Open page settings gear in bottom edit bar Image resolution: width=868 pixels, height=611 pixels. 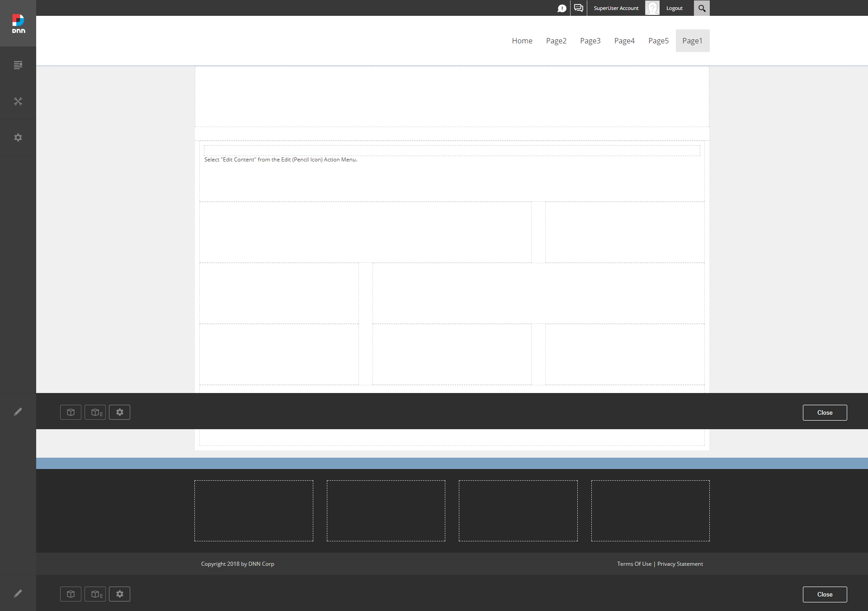click(119, 594)
